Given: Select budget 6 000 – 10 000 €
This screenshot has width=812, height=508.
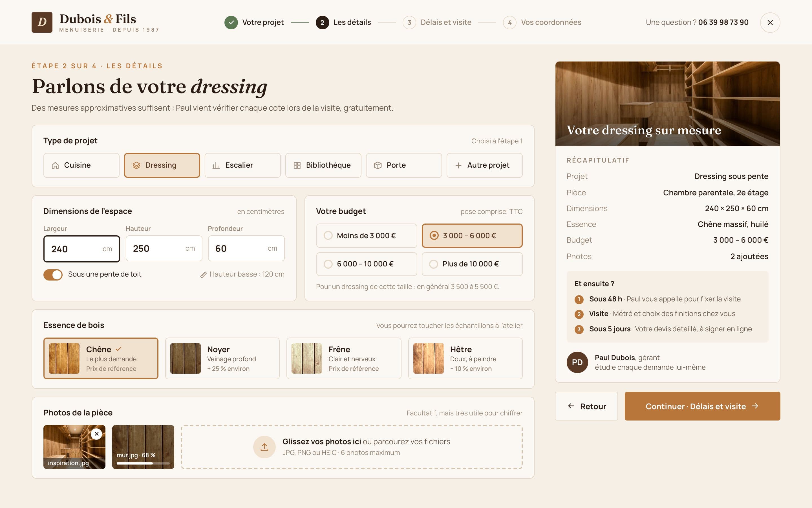Looking at the screenshot, I should click(367, 264).
